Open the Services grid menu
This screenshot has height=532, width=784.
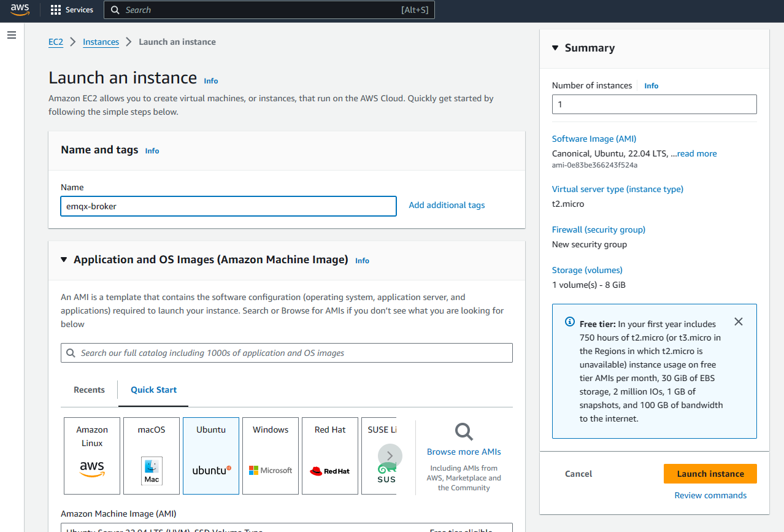(x=56, y=10)
